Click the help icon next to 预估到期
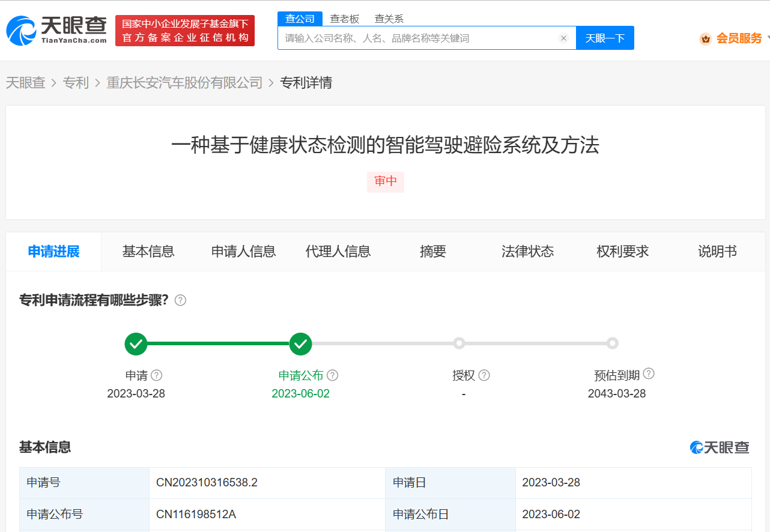This screenshot has height=532, width=770. click(x=649, y=373)
